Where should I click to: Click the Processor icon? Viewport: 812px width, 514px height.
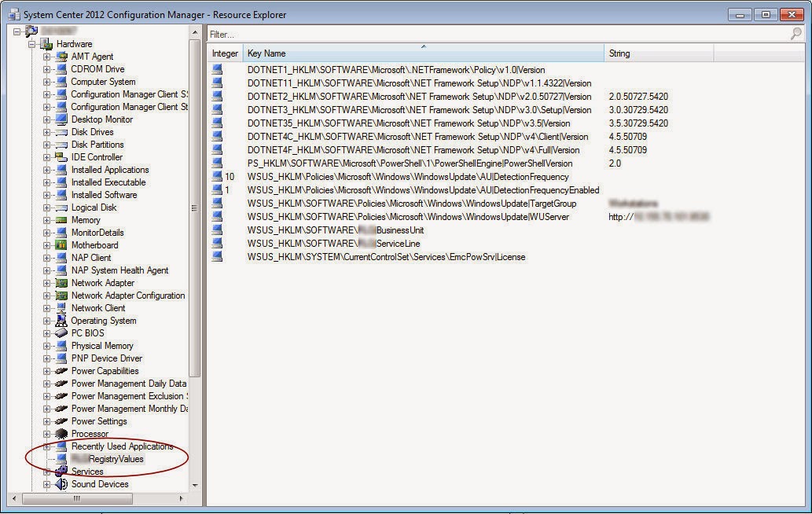[61, 434]
